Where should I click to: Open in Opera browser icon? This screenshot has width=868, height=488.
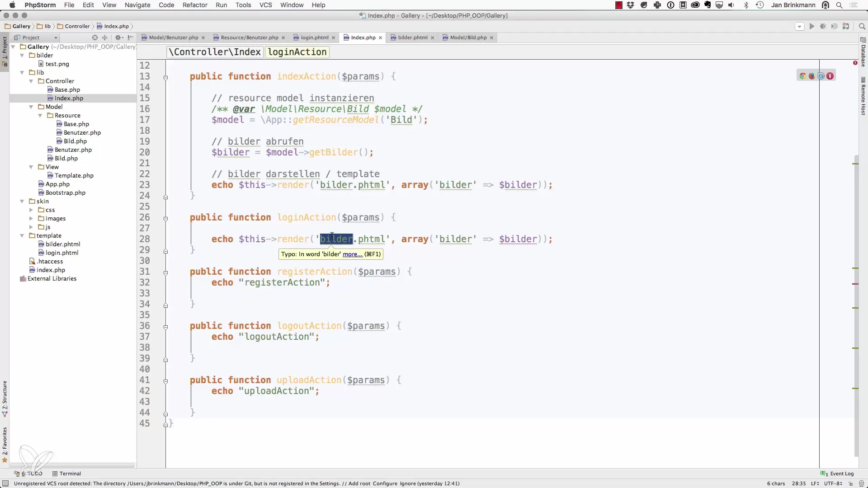coord(830,76)
